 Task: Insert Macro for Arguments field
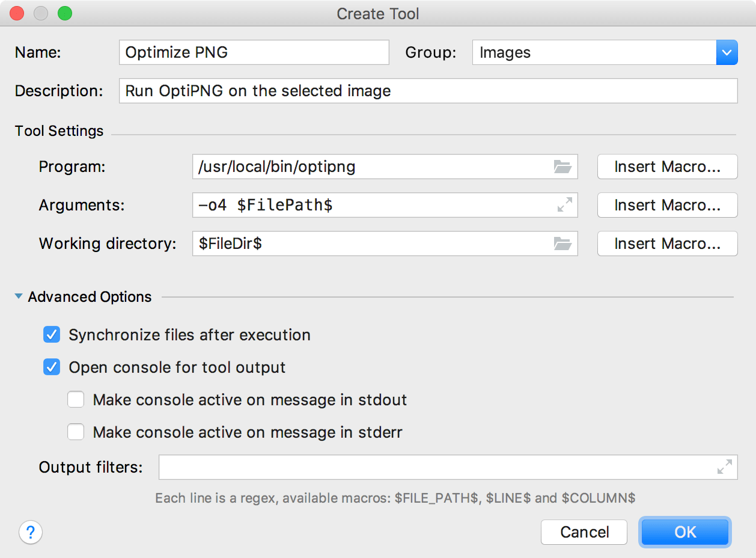[x=667, y=205]
